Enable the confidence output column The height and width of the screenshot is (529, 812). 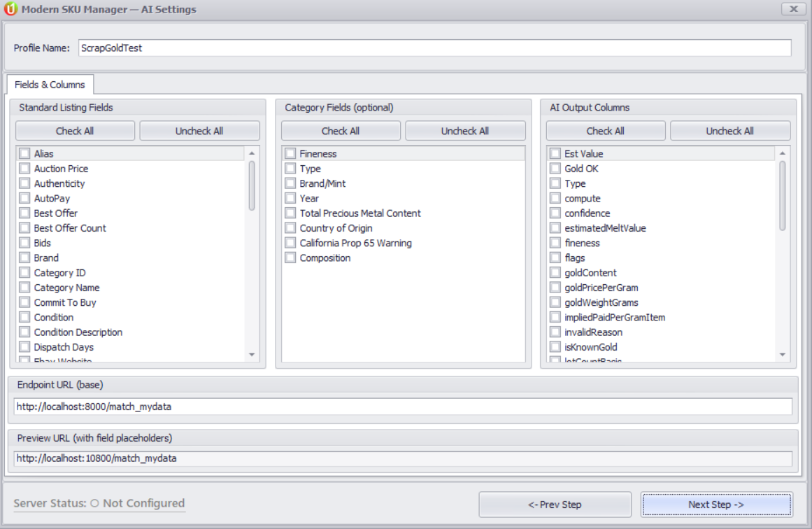555,213
